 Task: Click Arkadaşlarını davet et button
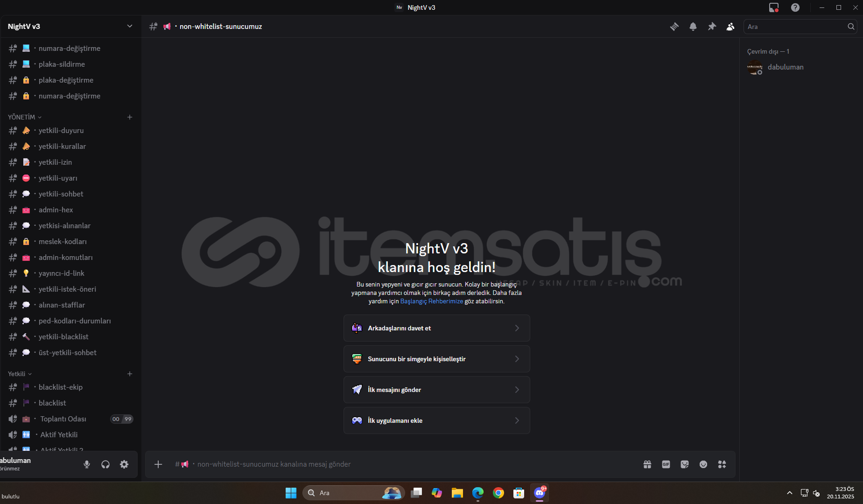pos(436,328)
